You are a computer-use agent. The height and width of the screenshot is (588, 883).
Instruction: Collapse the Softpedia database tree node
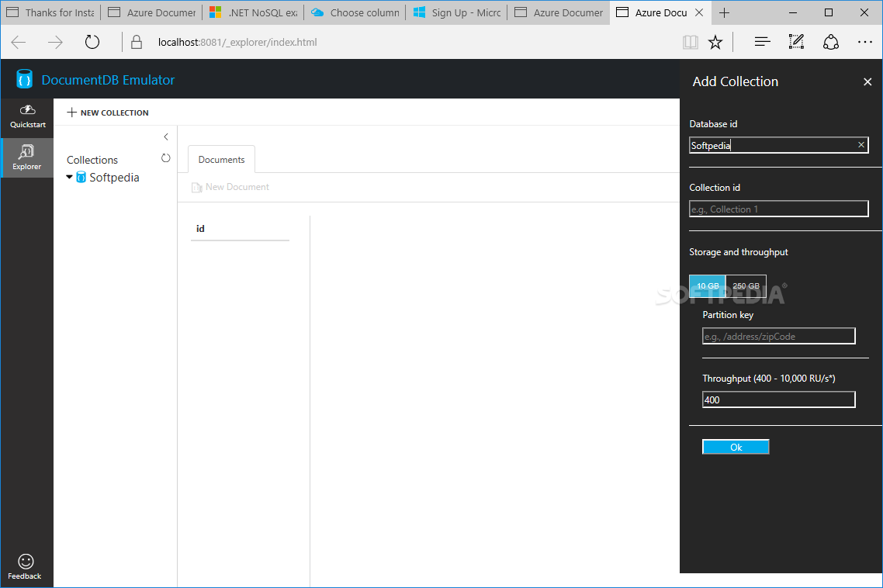[x=69, y=177]
